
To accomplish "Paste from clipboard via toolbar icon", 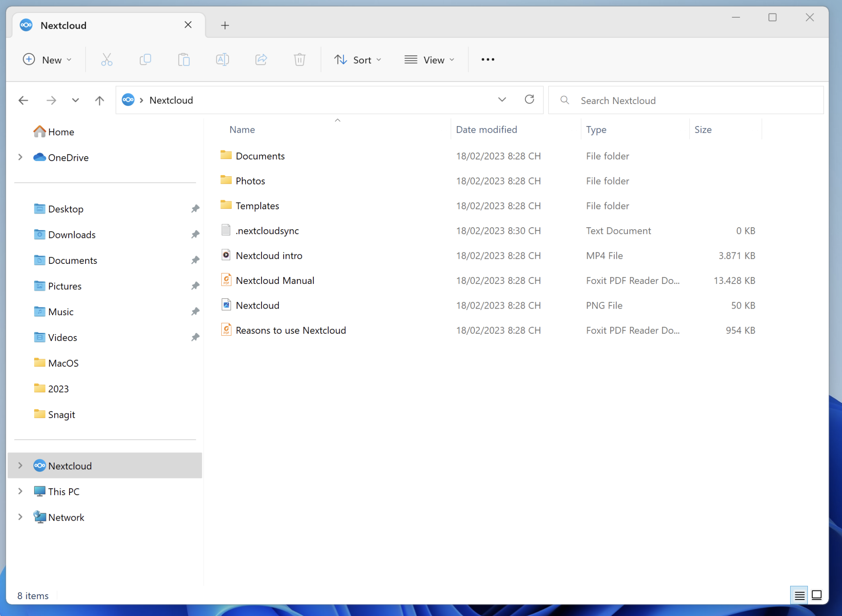I will [184, 60].
